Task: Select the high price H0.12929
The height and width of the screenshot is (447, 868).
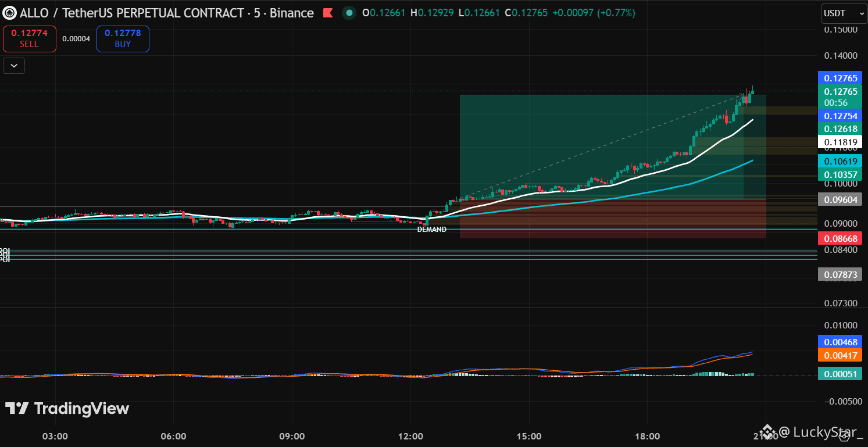Action: tap(432, 13)
